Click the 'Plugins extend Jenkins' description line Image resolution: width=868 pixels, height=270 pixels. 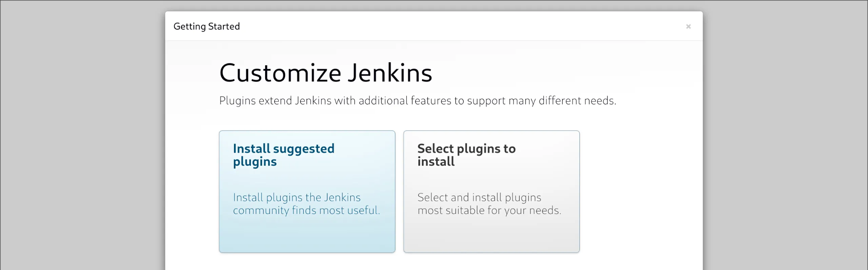(418, 101)
